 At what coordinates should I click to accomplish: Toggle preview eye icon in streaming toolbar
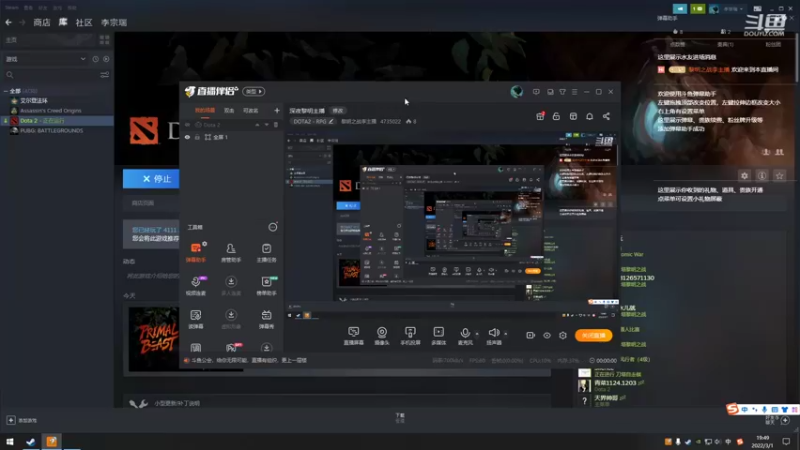point(546,335)
